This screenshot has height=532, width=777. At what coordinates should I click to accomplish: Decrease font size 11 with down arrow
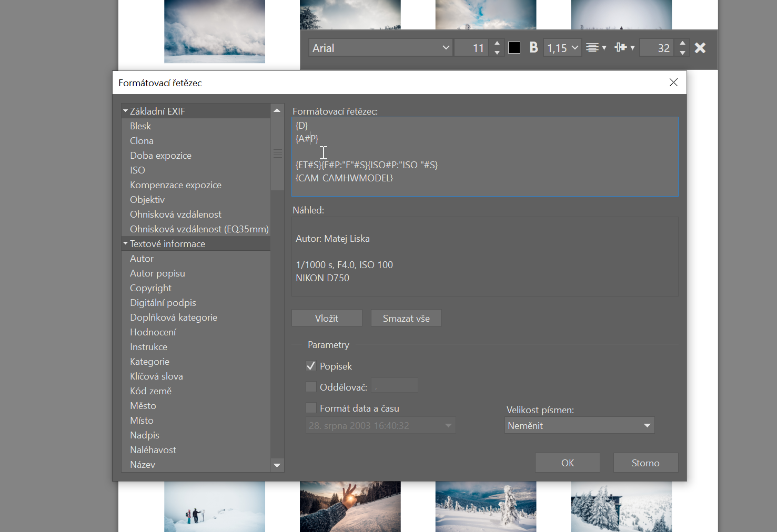(497, 53)
